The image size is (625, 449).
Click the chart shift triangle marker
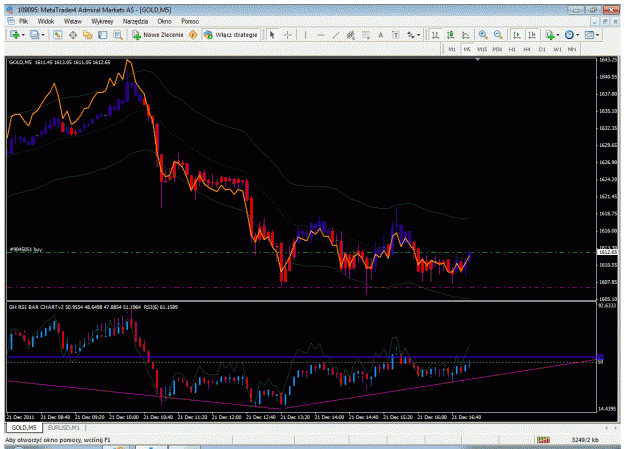click(477, 59)
